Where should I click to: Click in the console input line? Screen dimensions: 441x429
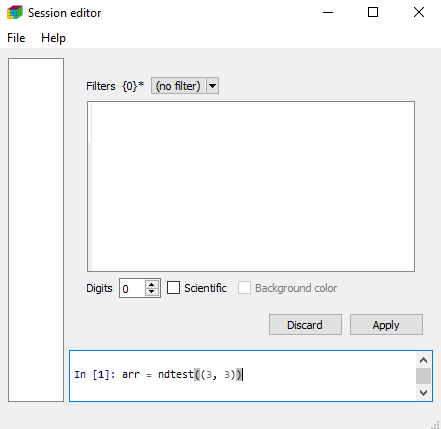click(x=243, y=375)
